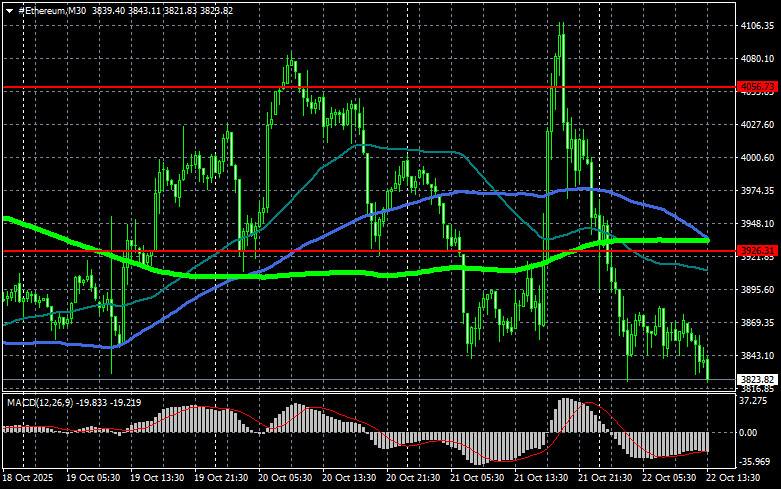Click the MACD -35.969 scale value
The width and height of the screenshot is (781, 489).
point(755,462)
